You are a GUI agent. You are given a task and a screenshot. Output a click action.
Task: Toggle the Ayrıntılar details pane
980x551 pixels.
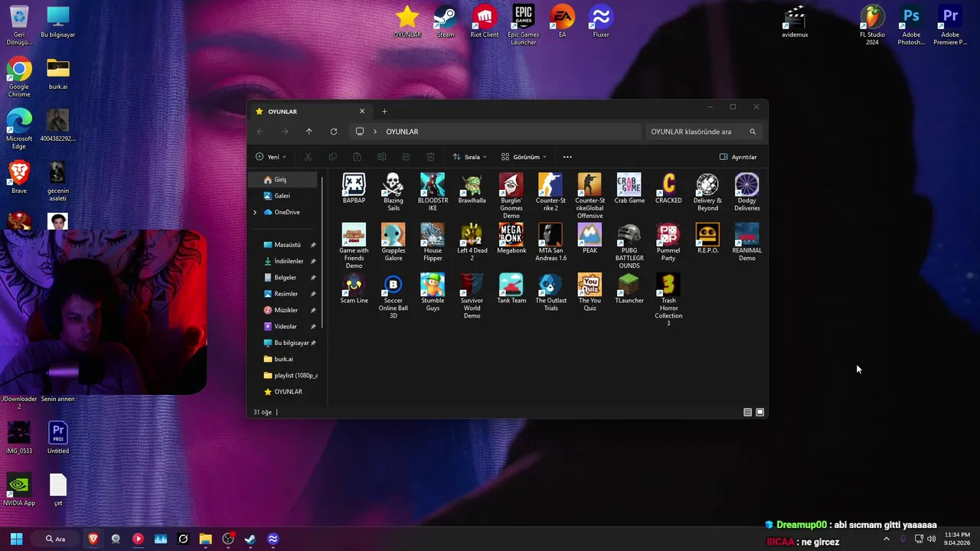[x=738, y=157]
